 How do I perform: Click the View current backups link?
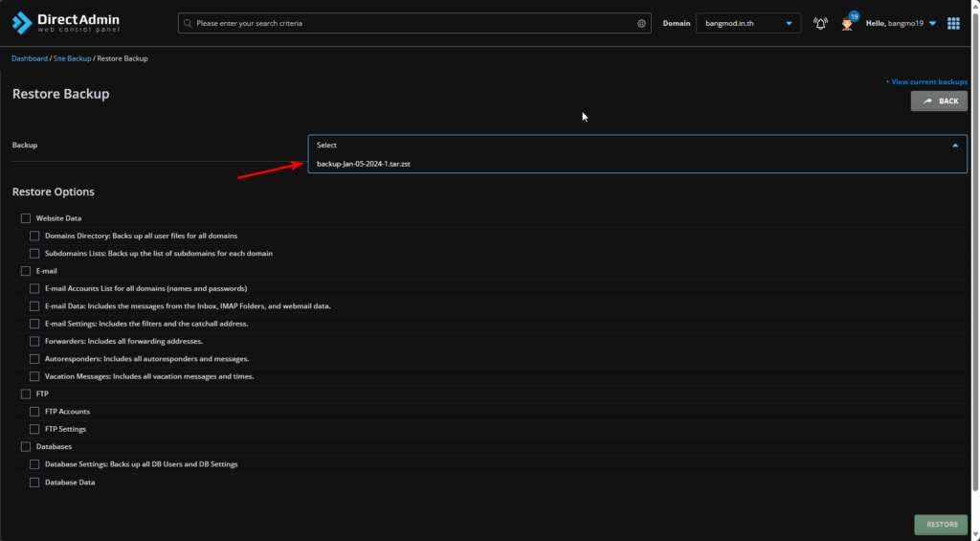click(x=927, y=82)
